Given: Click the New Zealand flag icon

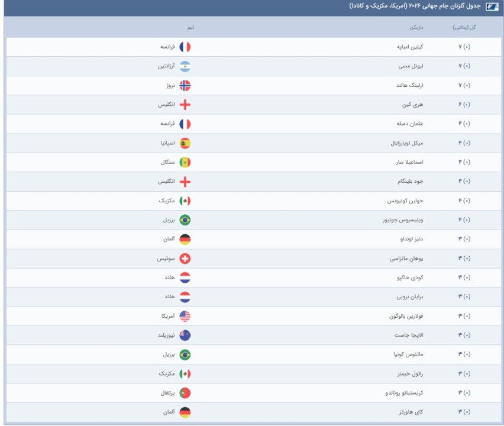Looking at the screenshot, I should [x=185, y=335].
